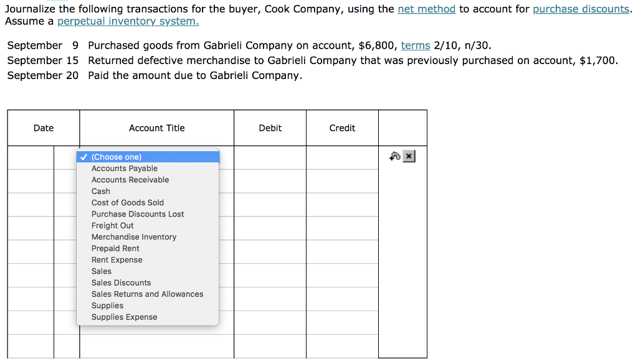Click the first row Credit input cell

(342, 157)
